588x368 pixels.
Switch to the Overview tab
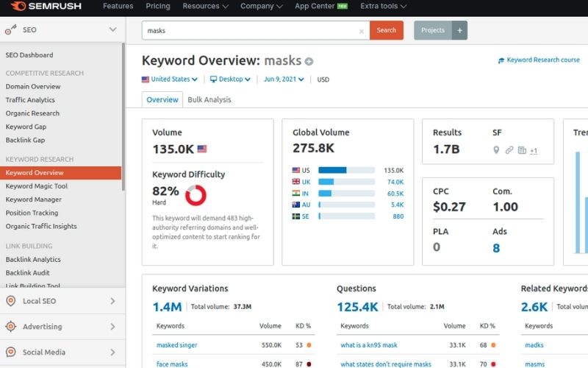click(x=162, y=99)
